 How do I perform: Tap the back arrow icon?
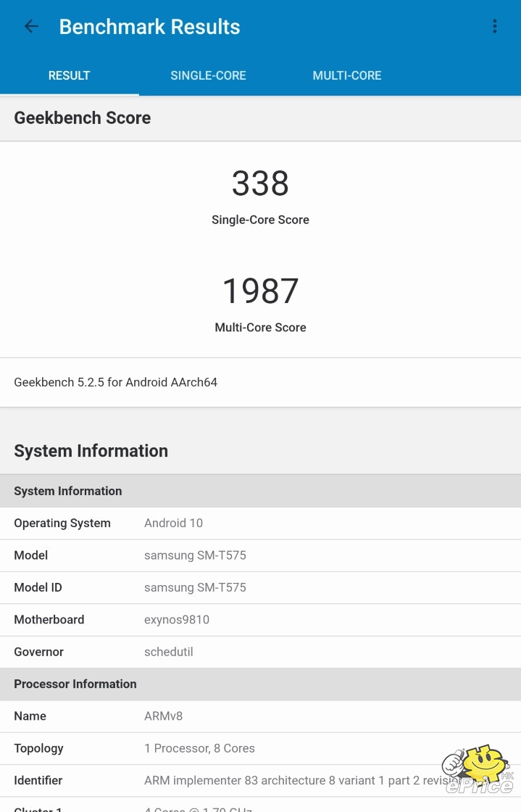(32, 26)
